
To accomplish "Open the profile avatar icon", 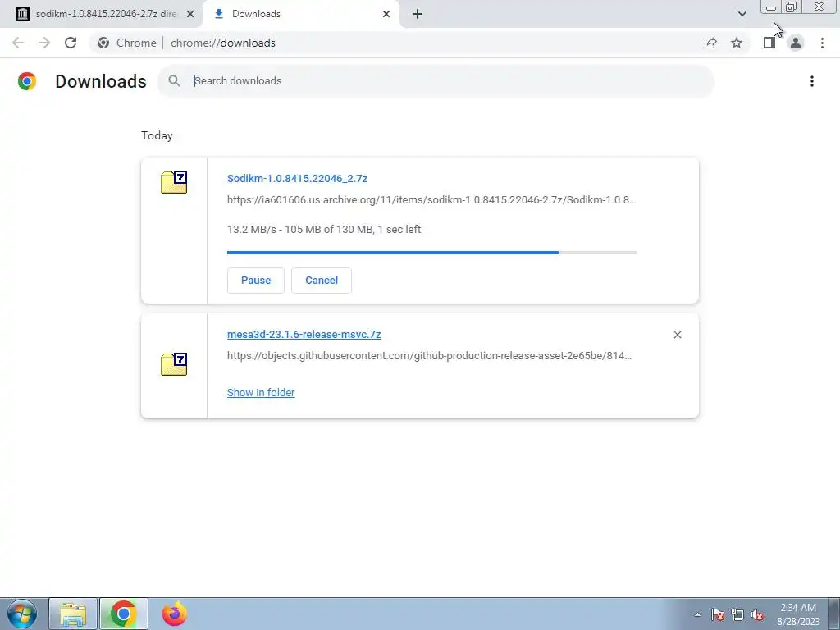I will coord(796,43).
